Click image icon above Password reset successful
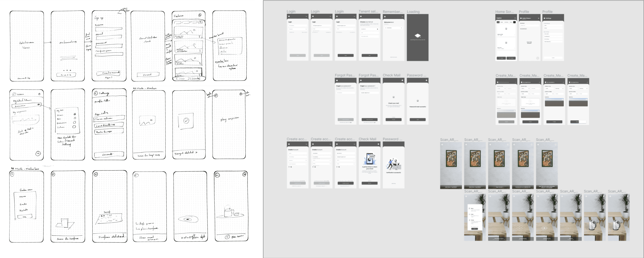This screenshot has width=644, height=258. click(x=418, y=101)
